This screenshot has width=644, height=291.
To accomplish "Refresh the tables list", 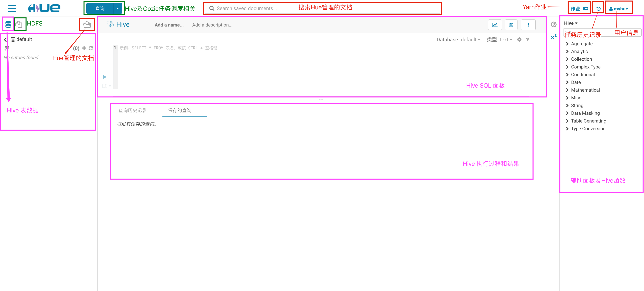I will click(x=91, y=48).
